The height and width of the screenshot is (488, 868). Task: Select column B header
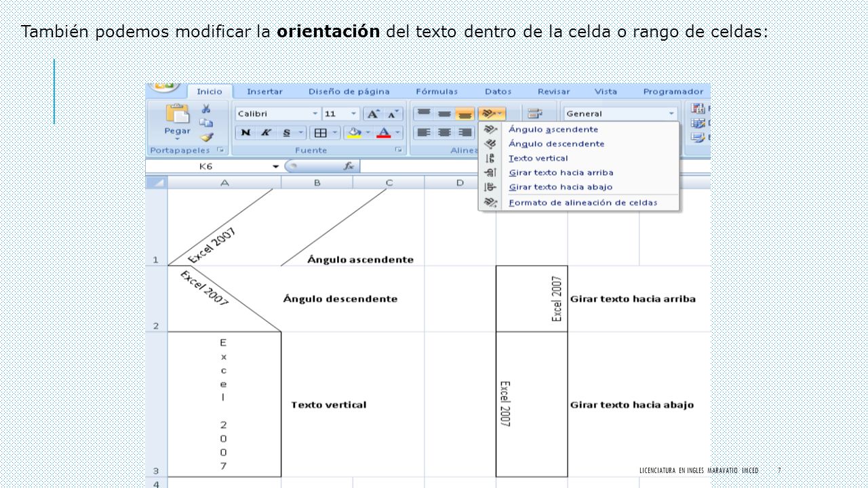click(x=317, y=183)
